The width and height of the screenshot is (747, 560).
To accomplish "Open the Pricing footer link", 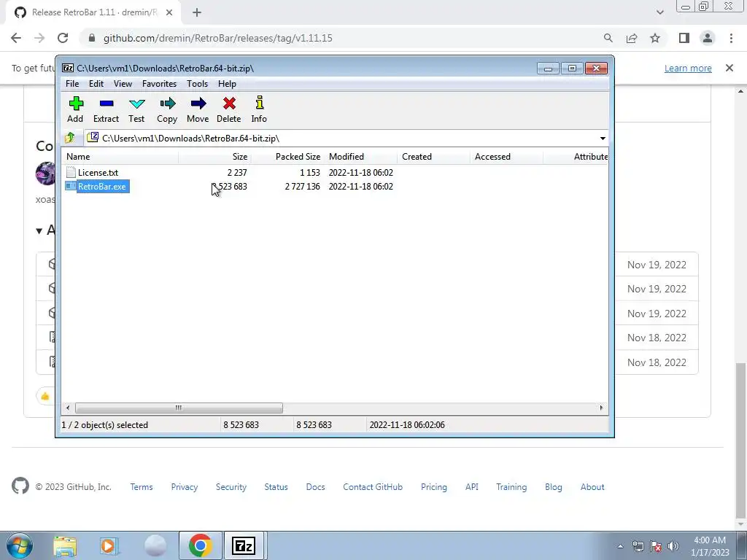I will pos(433,486).
